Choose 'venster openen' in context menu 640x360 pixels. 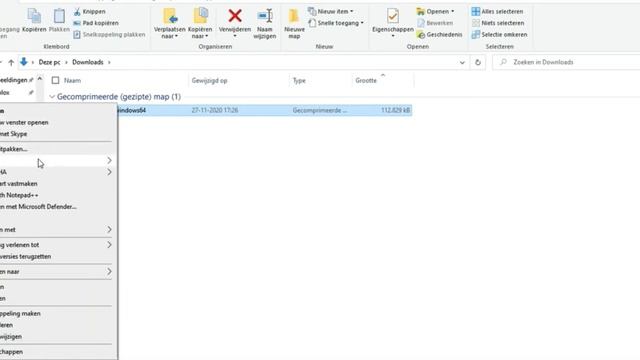pos(24,122)
